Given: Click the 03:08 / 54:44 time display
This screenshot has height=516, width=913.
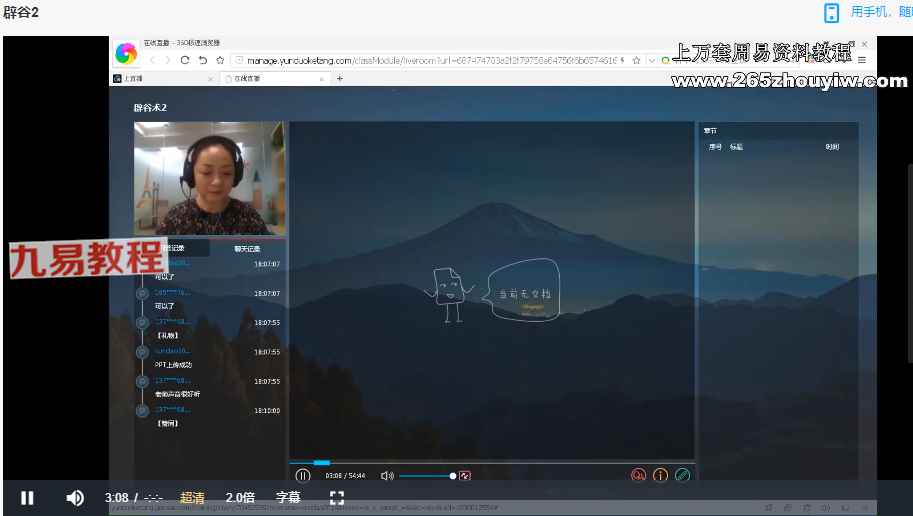Looking at the screenshot, I should coord(345,476).
